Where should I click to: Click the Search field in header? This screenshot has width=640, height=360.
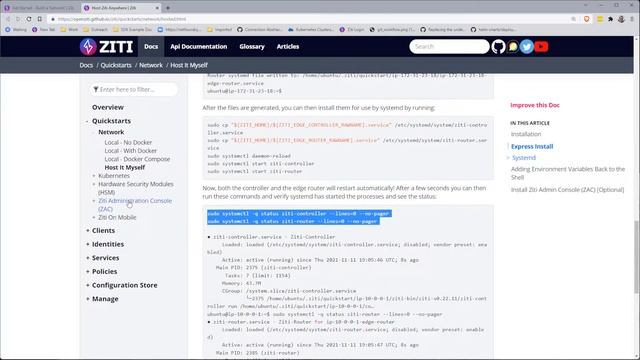pos(449,47)
